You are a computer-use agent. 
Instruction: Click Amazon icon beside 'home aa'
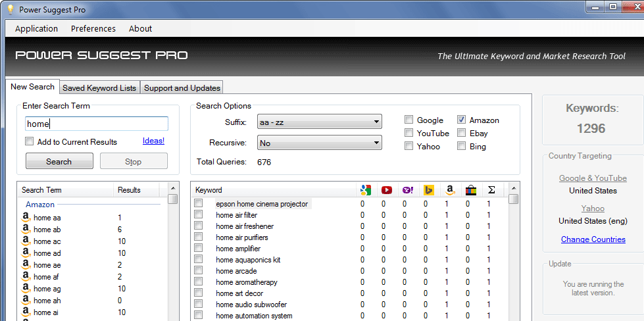click(x=26, y=218)
